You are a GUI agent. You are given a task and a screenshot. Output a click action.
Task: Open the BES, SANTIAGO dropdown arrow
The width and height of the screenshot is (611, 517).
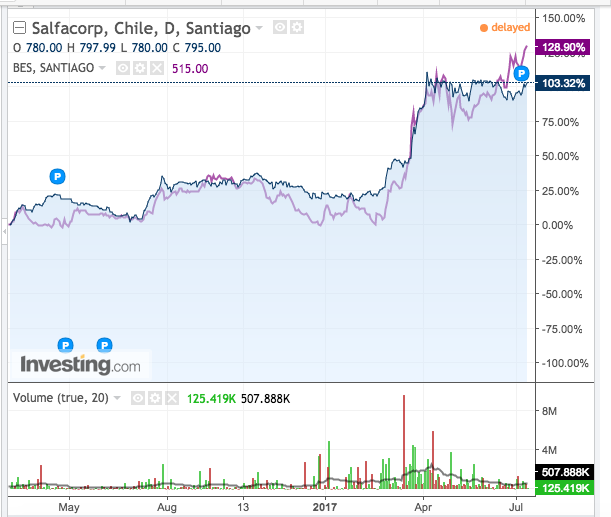(102, 68)
